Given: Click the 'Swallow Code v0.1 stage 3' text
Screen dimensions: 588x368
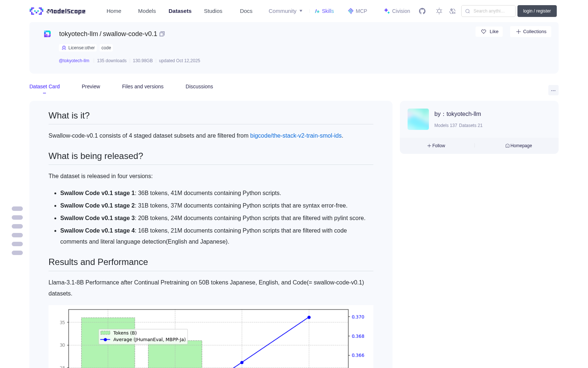Looking at the screenshot, I should coord(97,218).
